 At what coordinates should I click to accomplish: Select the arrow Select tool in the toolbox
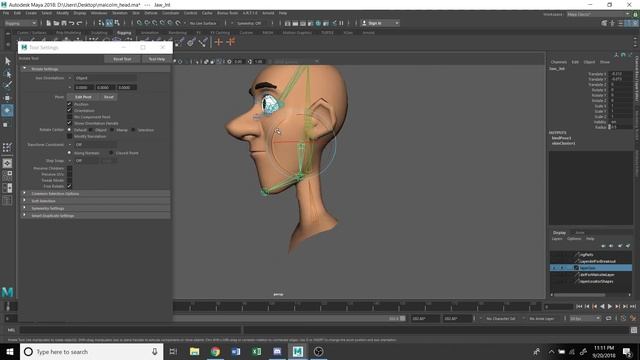click(7, 61)
